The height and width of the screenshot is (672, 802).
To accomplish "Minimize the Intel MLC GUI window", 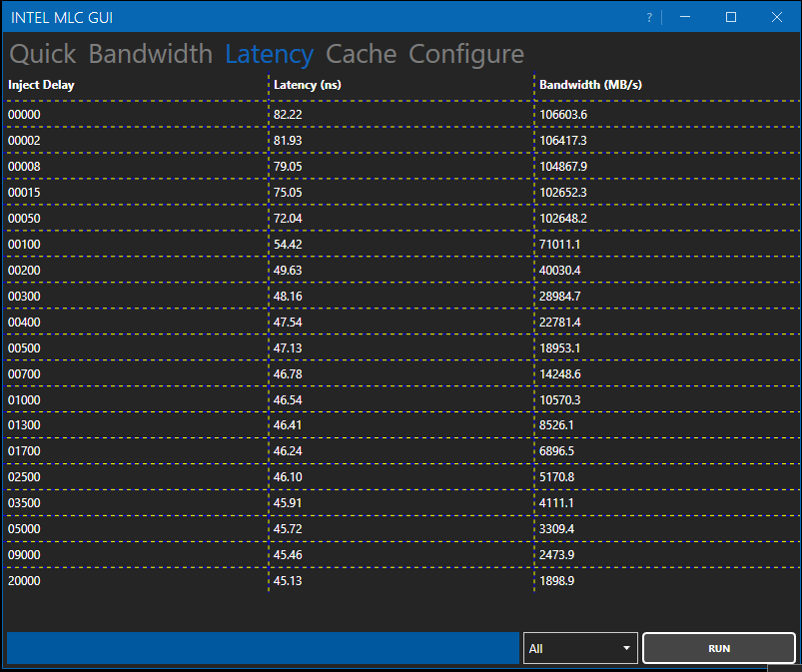I will (685, 17).
